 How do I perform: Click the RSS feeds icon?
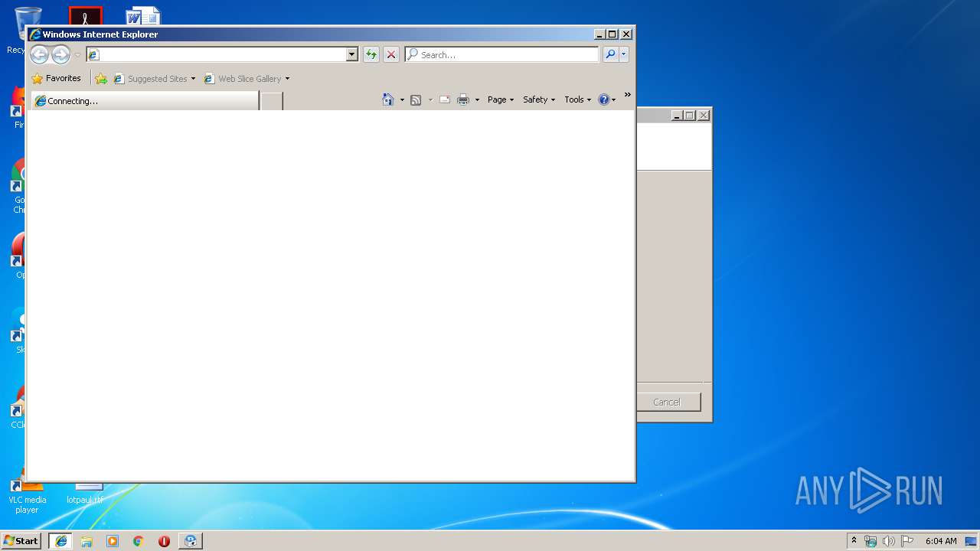click(416, 99)
